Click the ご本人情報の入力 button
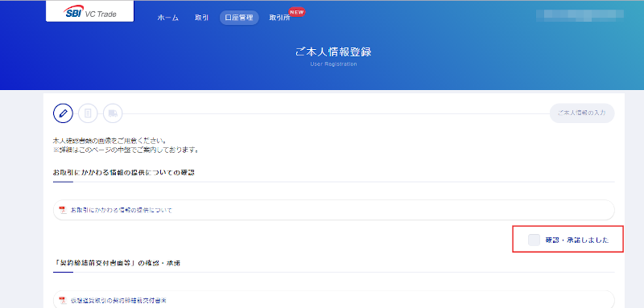The image size is (644, 308). point(582,113)
